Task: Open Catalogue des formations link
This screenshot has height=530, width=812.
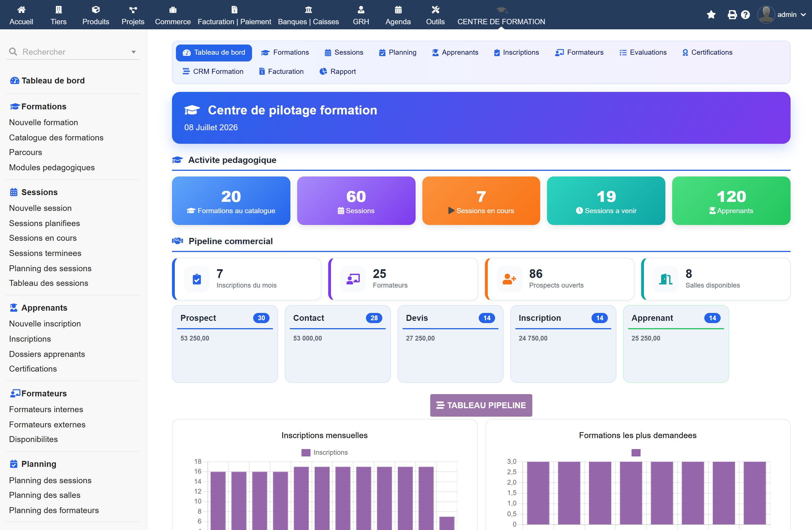Action: (56, 138)
